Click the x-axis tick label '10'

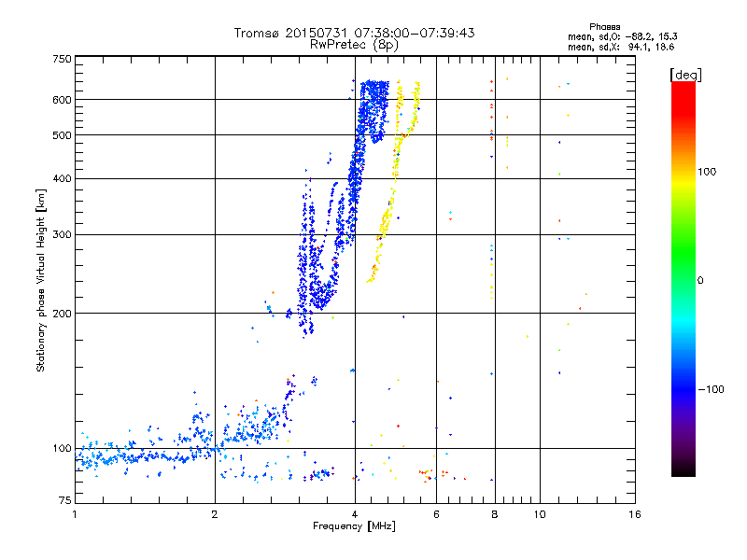540,514
